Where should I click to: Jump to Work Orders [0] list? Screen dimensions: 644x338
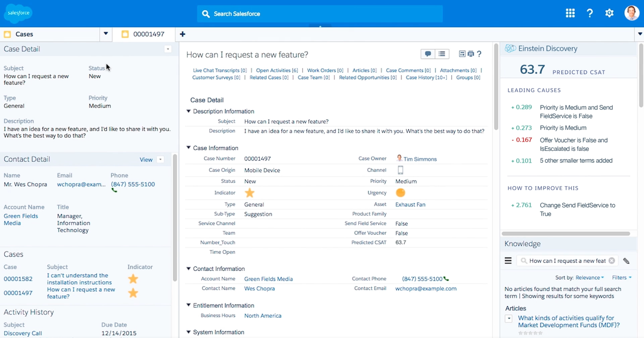pos(325,70)
